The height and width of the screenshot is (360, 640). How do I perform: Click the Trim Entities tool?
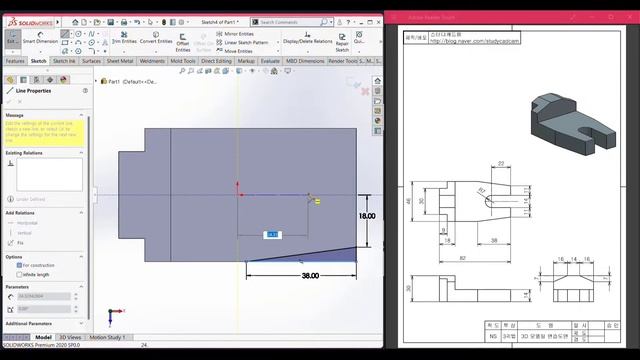click(124, 38)
